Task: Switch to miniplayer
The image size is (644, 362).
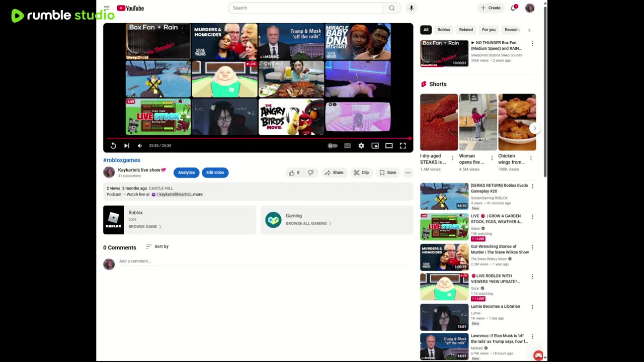Action: click(x=375, y=146)
